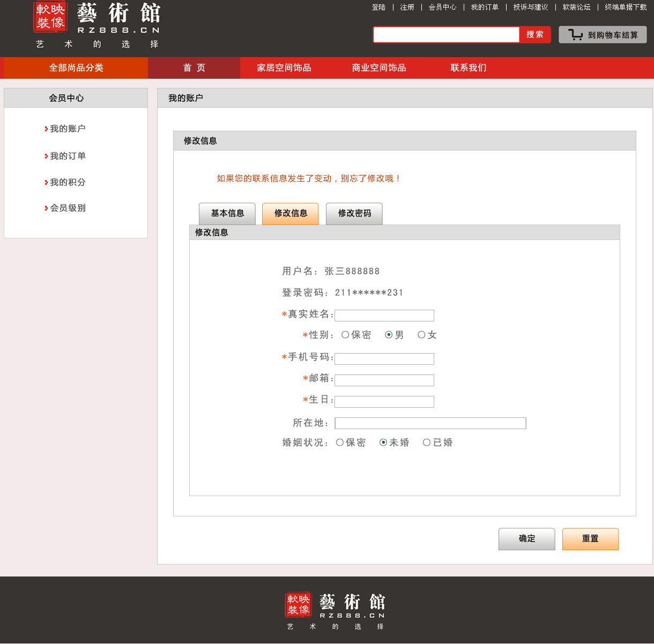Click the 搜索 search button
The image size is (654, 644).
click(534, 35)
